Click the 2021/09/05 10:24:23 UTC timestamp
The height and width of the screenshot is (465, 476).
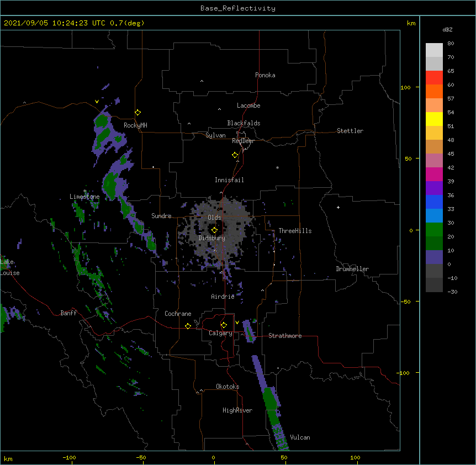pos(55,23)
